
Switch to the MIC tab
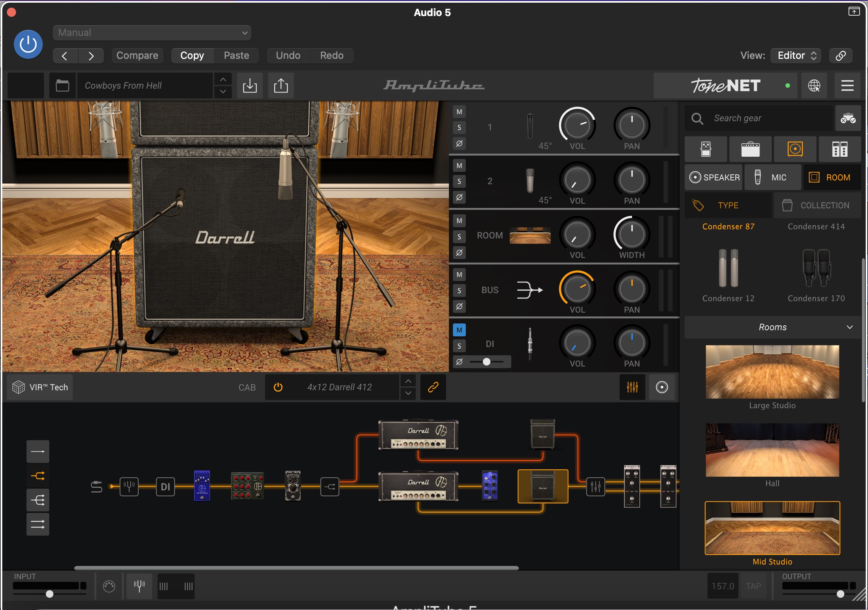(772, 177)
